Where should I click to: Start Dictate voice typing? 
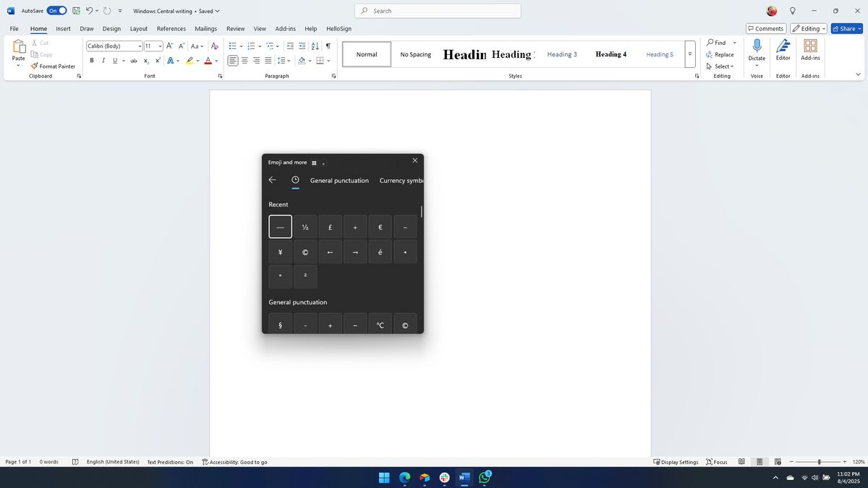tap(757, 49)
